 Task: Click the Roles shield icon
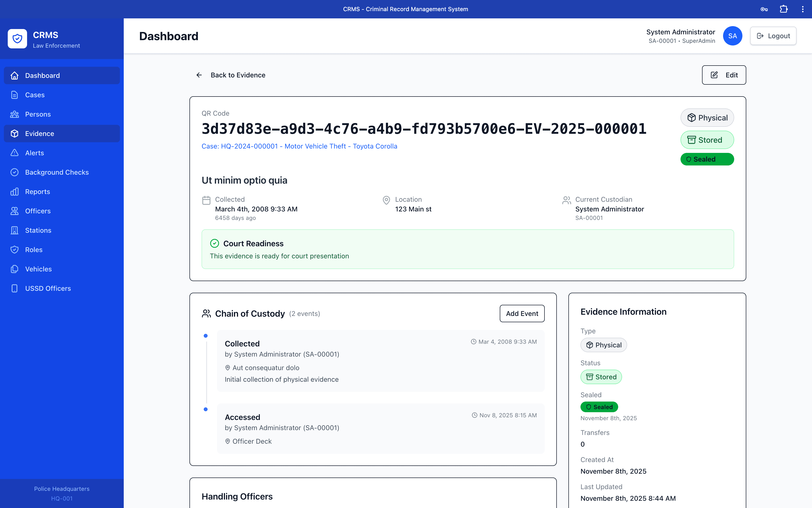tap(14, 250)
